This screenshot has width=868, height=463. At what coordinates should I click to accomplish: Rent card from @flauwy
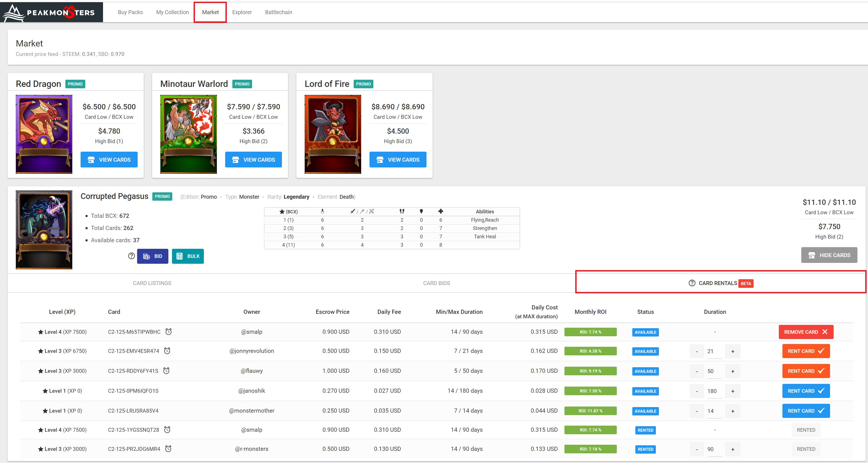(x=806, y=371)
